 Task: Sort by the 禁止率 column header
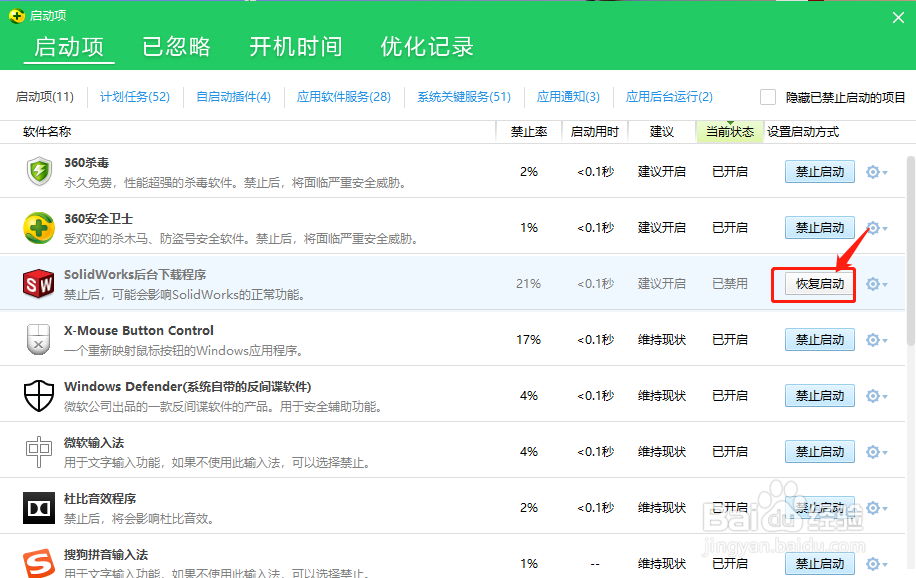[x=528, y=132]
